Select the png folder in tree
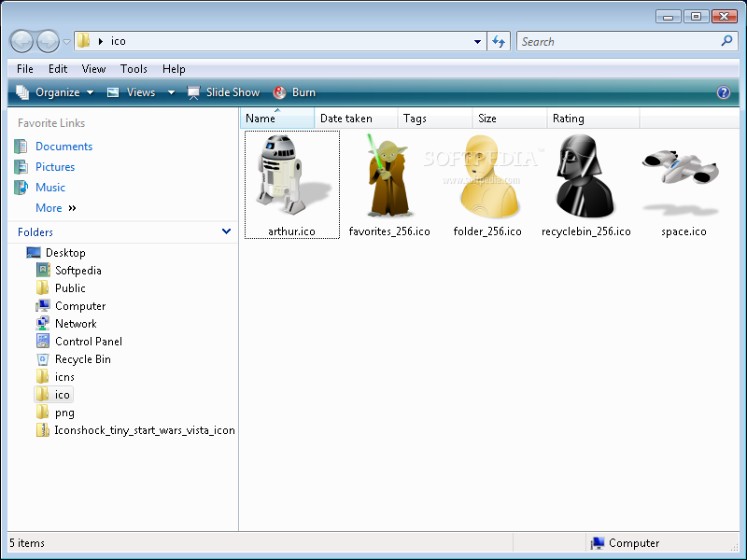Image resolution: width=747 pixels, height=560 pixels. tap(64, 413)
